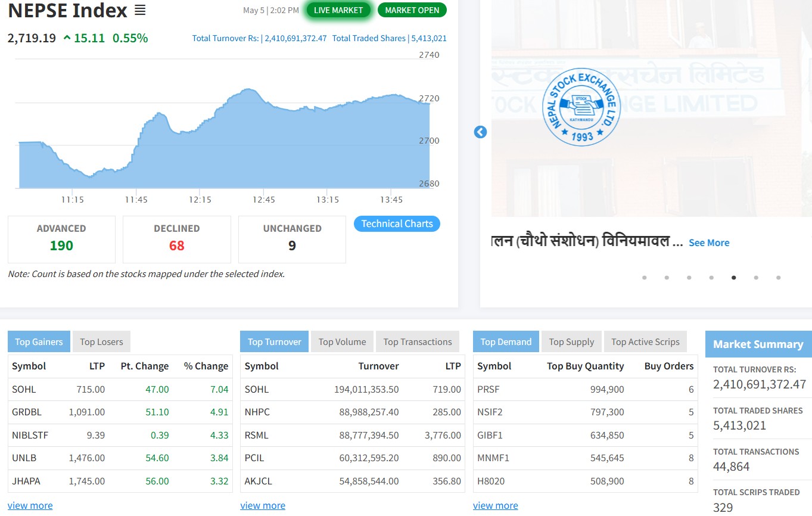Image resolution: width=812 pixels, height=516 pixels.
Task: Click view more under Top Gainers
Action: pyautogui.click(x=30, y=505)
